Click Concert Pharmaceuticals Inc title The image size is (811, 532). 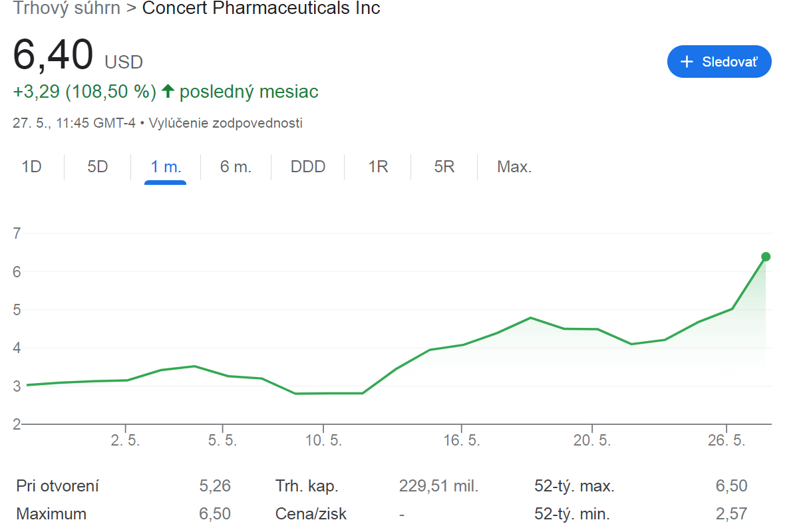[261, 9]
